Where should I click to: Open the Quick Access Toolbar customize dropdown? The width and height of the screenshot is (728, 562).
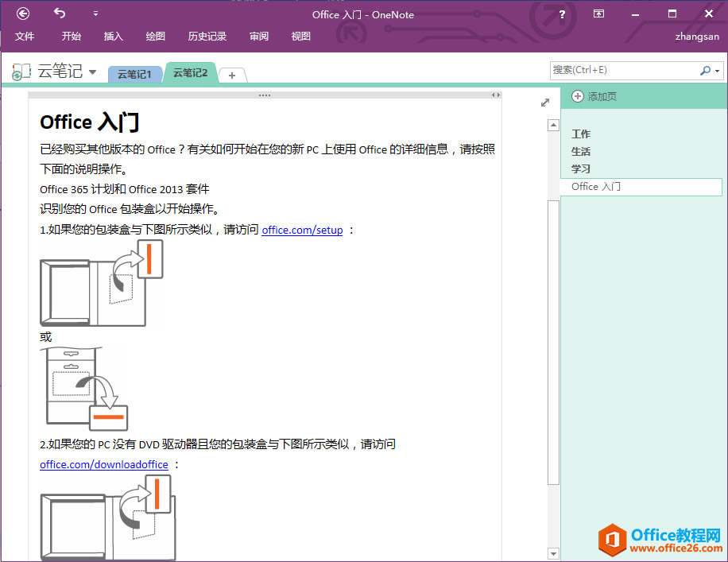coord(95,13)
